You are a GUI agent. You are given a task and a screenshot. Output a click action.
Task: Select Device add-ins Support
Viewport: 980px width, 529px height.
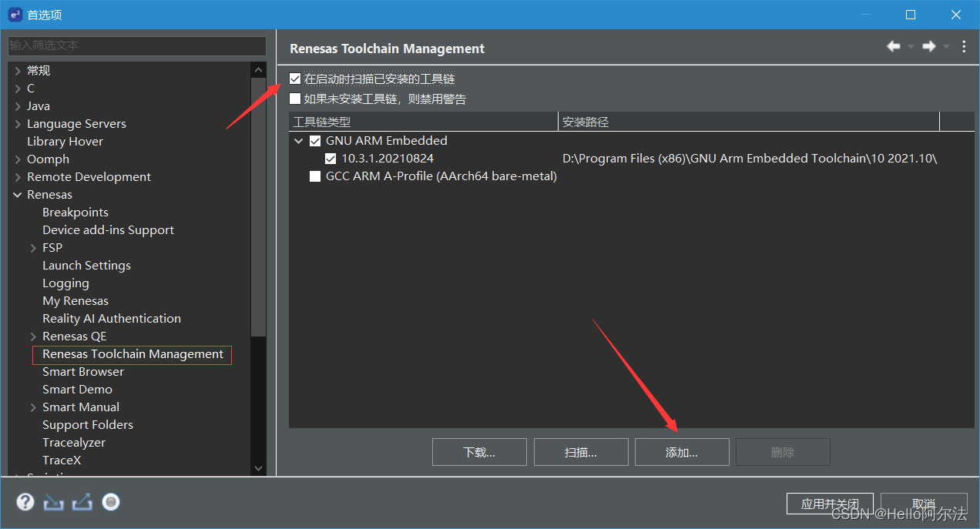(x=108, y=230)
